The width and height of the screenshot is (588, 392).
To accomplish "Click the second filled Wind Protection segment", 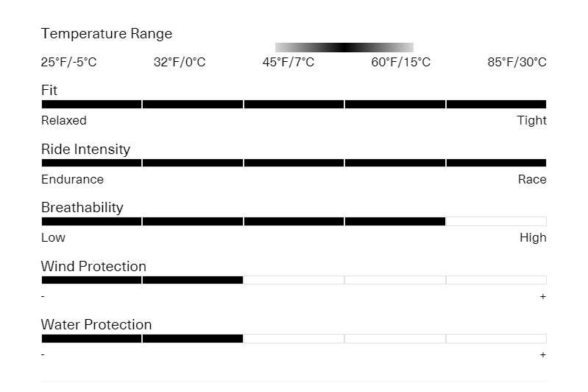I will coord(193,280).
